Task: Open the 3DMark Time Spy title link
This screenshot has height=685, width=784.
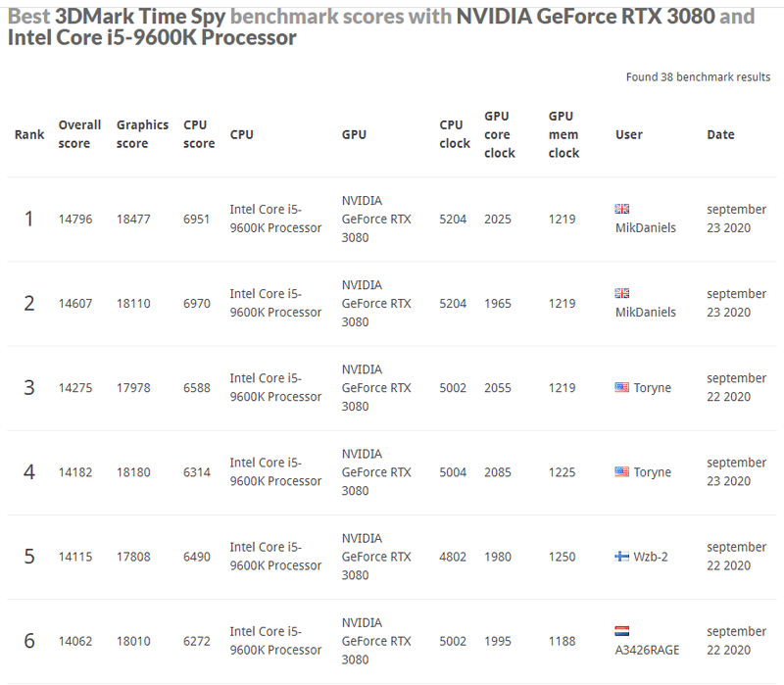Action: (141, 17)
